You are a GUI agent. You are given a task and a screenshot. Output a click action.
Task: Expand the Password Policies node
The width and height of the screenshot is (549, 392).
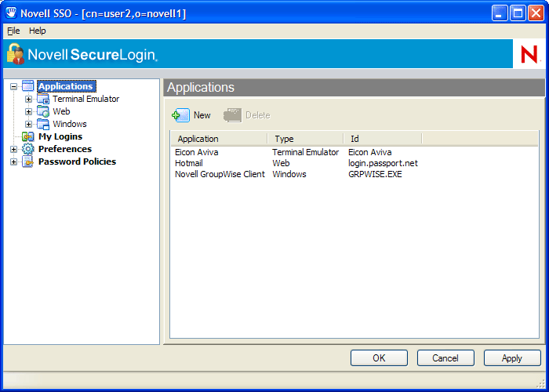(13, 162)
